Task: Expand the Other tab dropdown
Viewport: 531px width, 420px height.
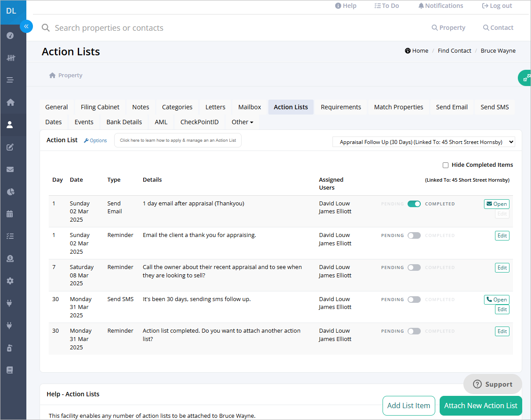Action: click(x=242, y=122)
